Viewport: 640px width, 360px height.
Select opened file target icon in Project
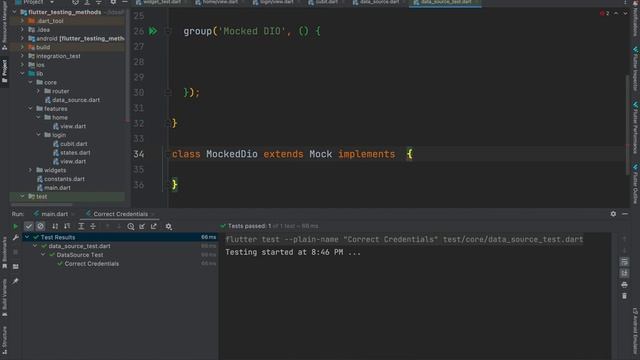[x=76, y=2]
